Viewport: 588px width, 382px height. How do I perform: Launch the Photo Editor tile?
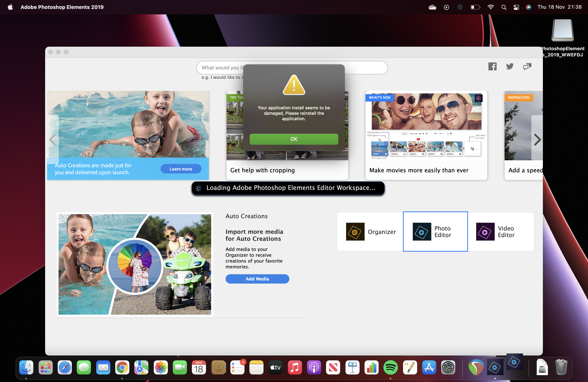pyautogui.click(x=435, y=231)
